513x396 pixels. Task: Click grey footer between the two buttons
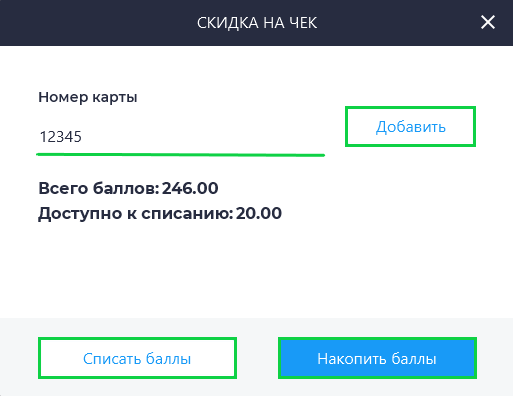coord(257,358)
